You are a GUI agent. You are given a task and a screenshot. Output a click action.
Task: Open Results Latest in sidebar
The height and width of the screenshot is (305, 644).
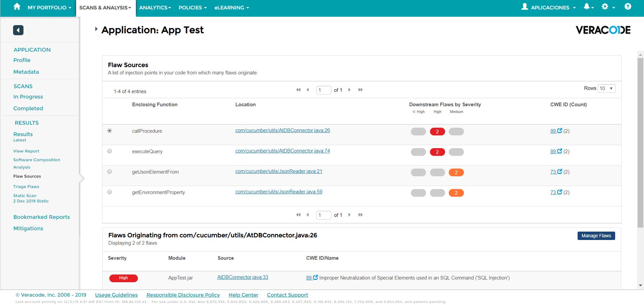pyautogui.click(x=23, y=136)
